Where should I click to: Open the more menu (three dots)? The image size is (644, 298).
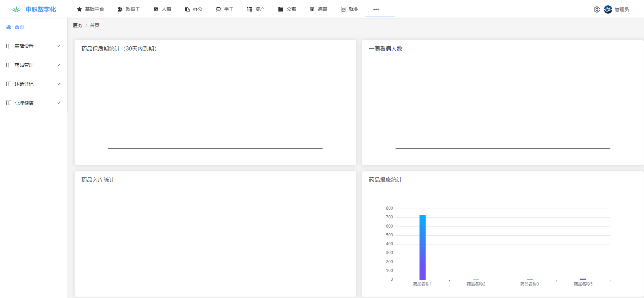tap(376, 9)
